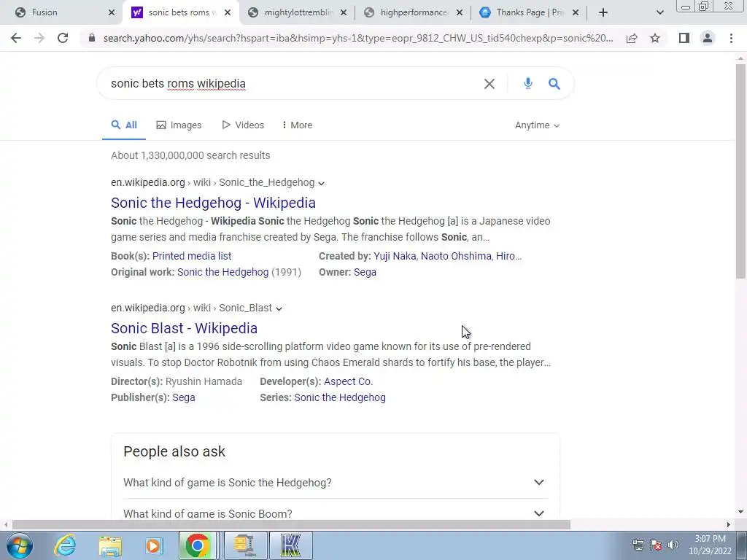Close the Thanks Page tab
Image resolution: width=747 pixels, height=560 pixels.
pos(576,12)
